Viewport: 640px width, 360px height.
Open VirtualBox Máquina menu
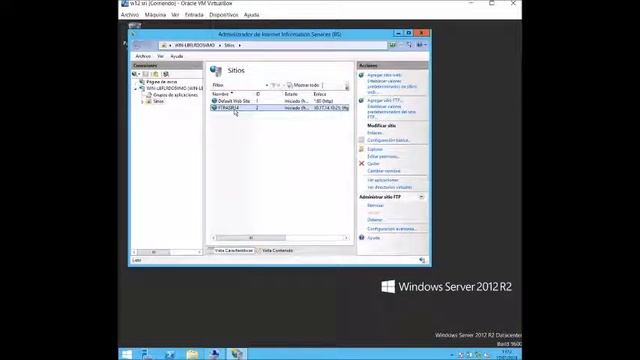[x=155, y=15]
